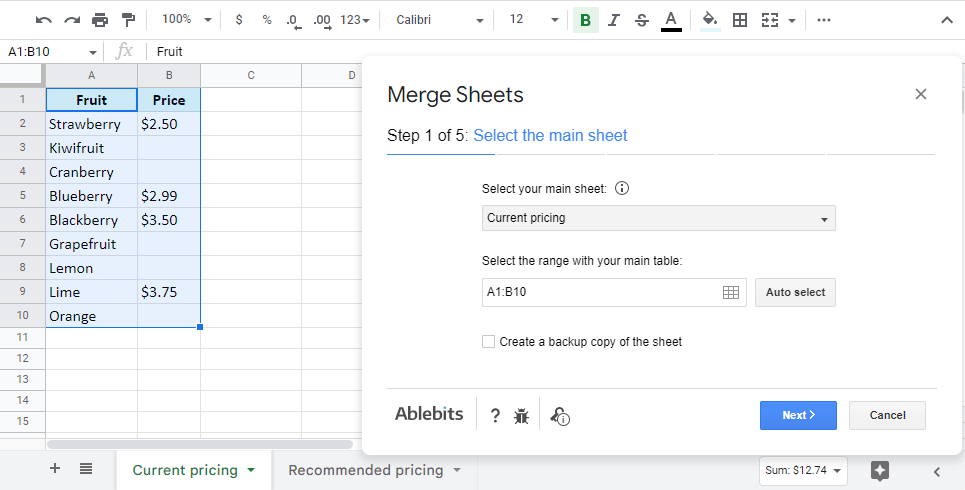This screenshot has width=965, height=490.
Task: Open the Explore panel
Action: point(880,472)
